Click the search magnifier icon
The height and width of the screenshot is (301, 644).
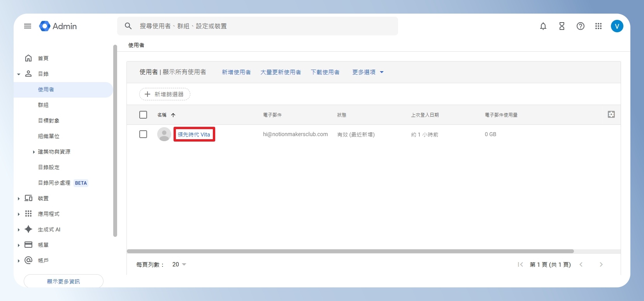[128, 26]
